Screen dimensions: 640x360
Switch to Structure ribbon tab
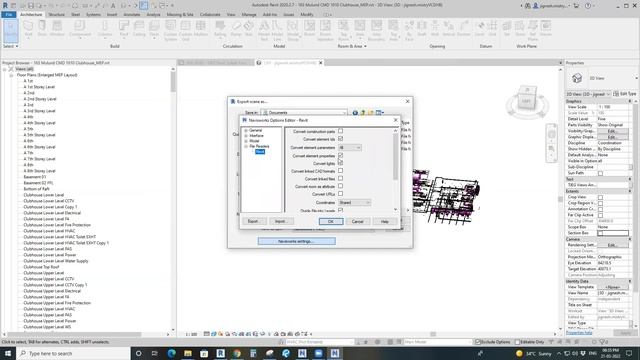tap(56, 14)
